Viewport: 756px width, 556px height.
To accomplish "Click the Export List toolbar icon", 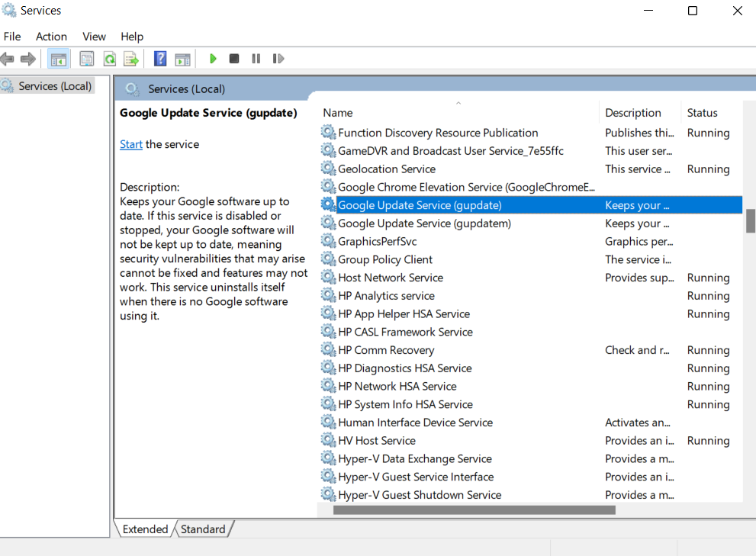I will [x=131, y=59].
